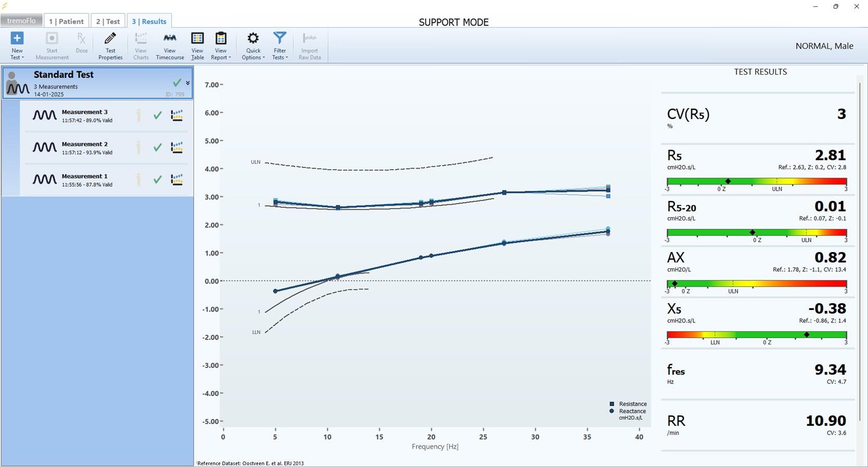Click the R5 Z-score color bar
This screenshot has width=868, height=467.
click(x=756, y=182)
